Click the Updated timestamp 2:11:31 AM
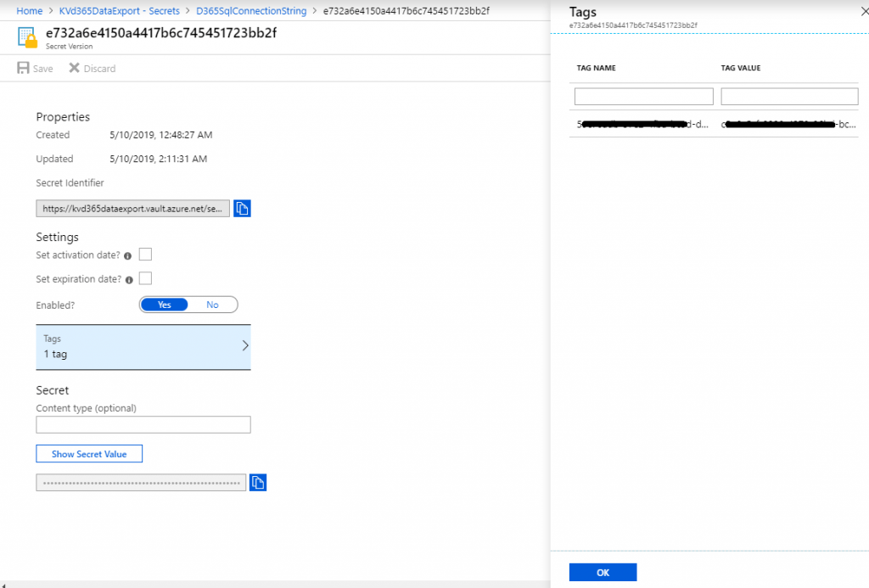Image resolution: width=869 pixels, height=588 pixels. coord(159,159)
